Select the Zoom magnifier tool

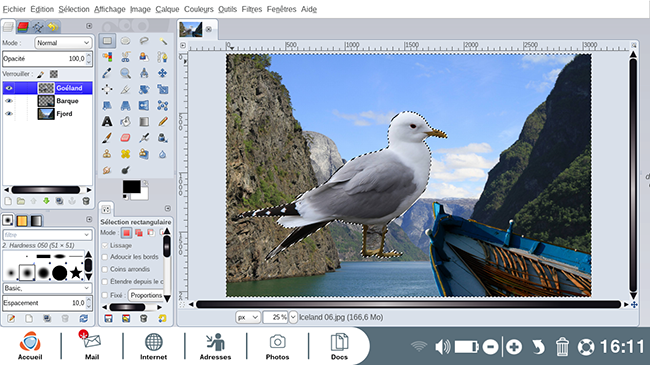(x=126, y=73)
